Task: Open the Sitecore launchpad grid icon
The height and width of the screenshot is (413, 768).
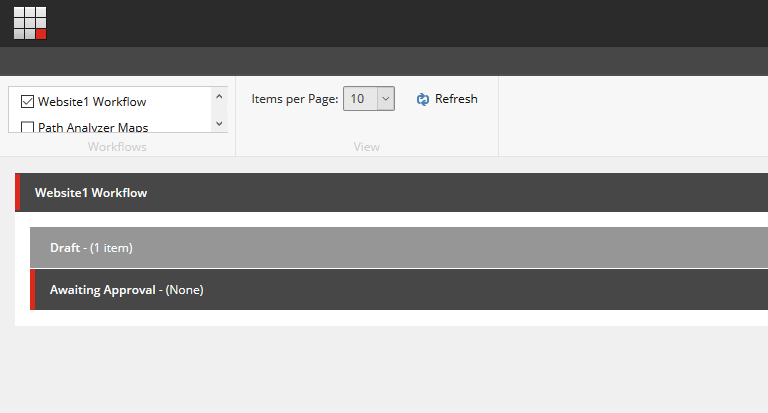Action: [x=30, y=23]
